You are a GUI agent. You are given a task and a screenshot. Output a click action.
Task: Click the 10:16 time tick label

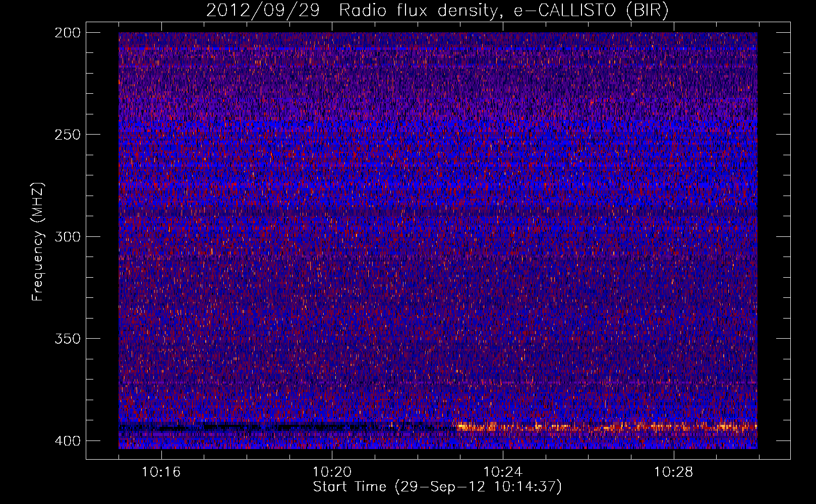pyautogui.click(x=161, y=472)
